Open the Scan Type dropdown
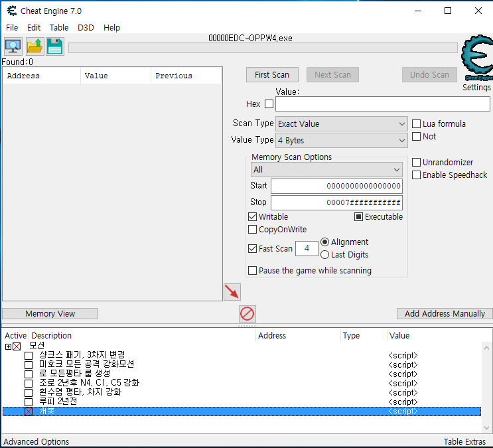 point(342,124)
